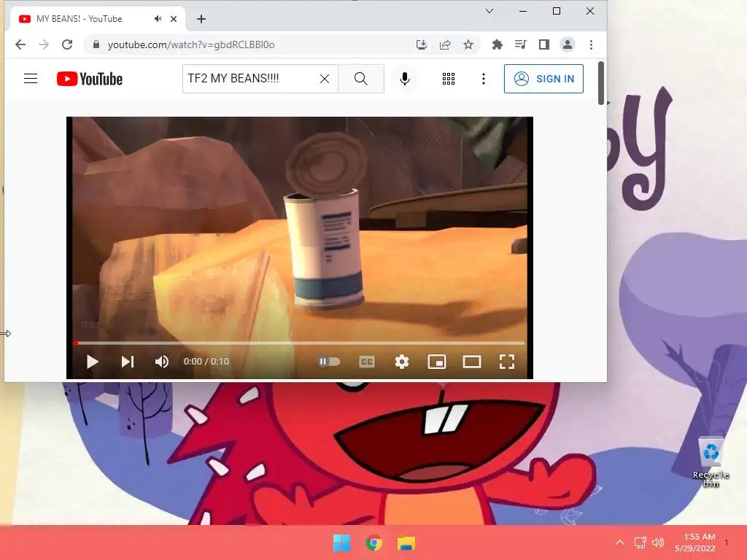Screen dimensions: 747x560
Task: Open YouTube settings three-dot menu
Action: point(484,79)
